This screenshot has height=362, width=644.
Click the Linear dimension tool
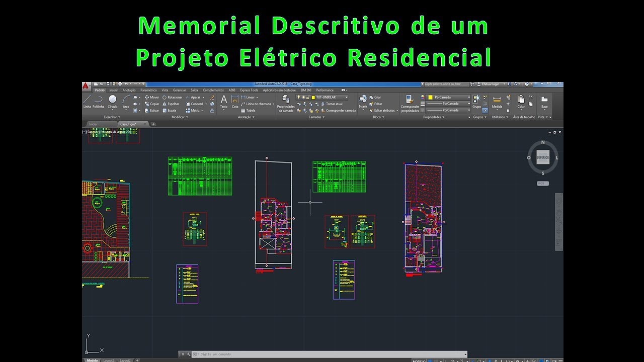pyautogui.click(x=250, y=97)
